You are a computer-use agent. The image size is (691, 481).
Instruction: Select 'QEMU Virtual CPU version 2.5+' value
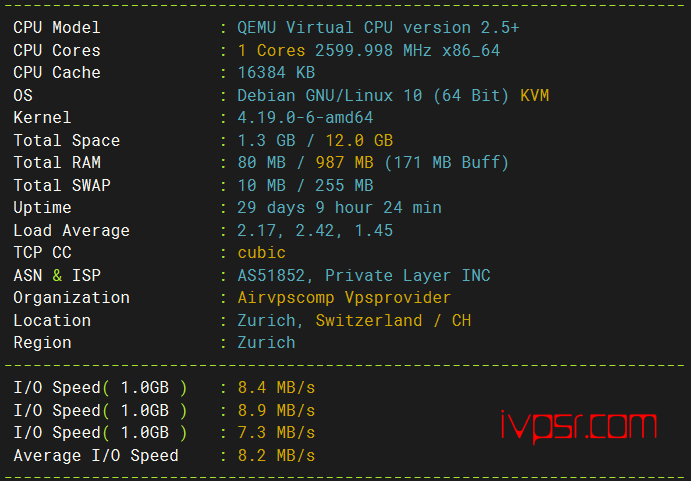click(378, 28)
